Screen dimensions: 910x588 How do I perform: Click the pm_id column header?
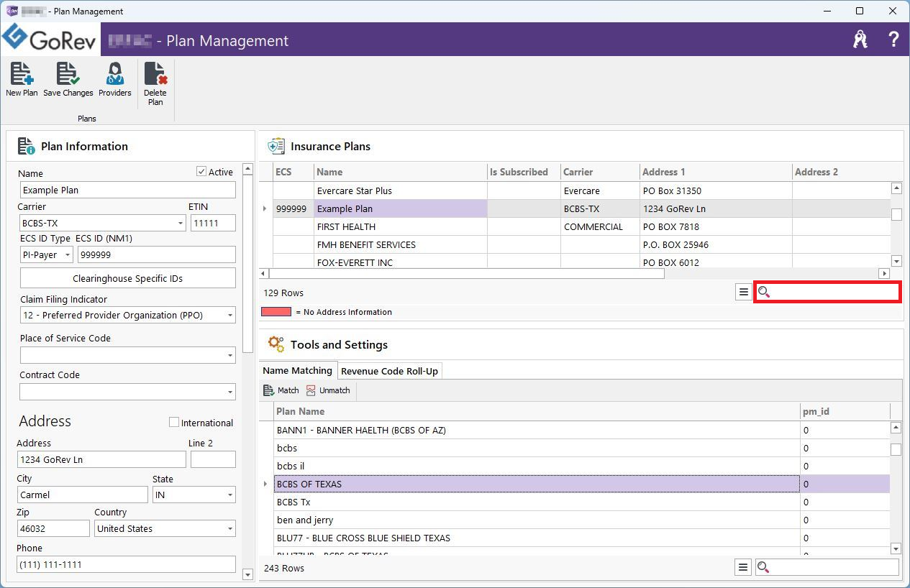[x=845, y=411]
